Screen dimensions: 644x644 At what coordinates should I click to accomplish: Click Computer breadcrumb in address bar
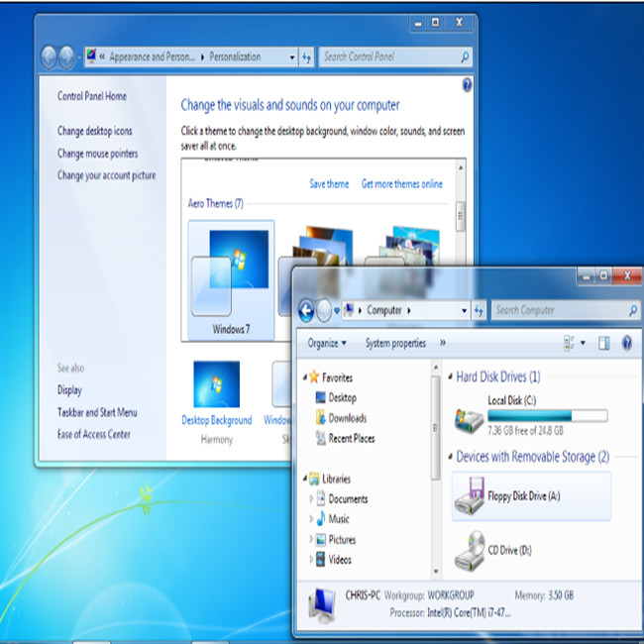coord(384,310)
